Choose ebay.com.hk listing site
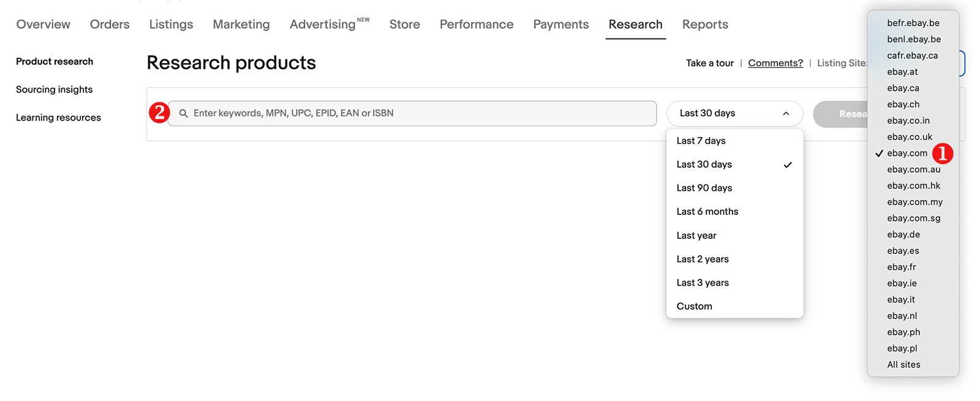The width and height of the screenshot is (980, 401). point(913,186)
